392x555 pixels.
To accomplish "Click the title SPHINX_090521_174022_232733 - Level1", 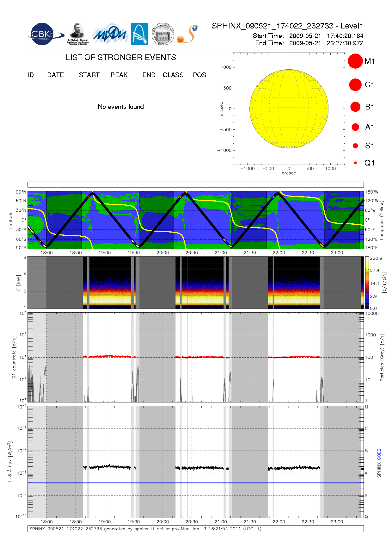I will pyautogui.click(x=287, y=26).
